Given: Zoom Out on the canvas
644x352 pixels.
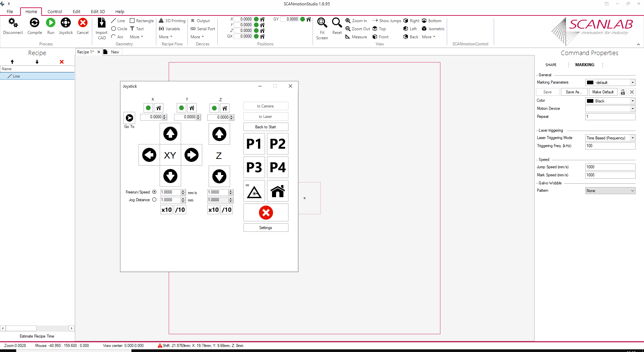Looking at the screenshot, I should [x=358, y=29].
